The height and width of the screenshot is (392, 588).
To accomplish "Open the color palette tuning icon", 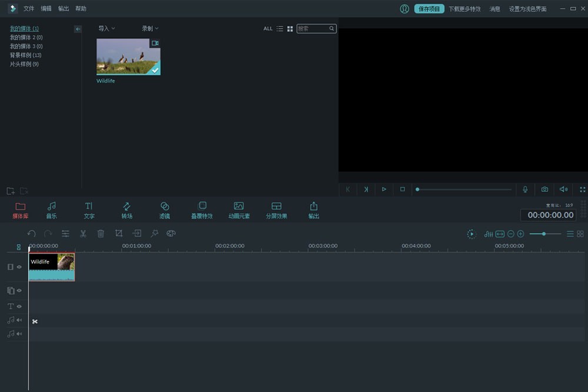I will pos(171,234).
